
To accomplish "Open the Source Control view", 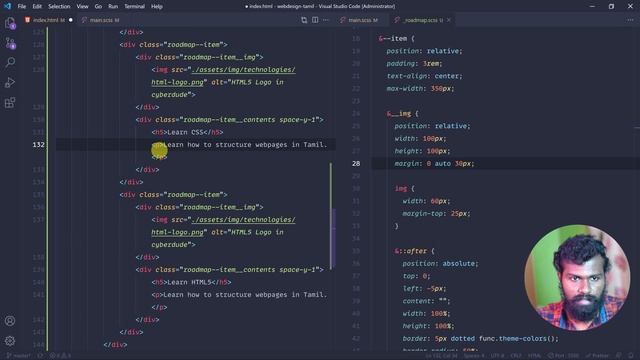I will (10, 43).
